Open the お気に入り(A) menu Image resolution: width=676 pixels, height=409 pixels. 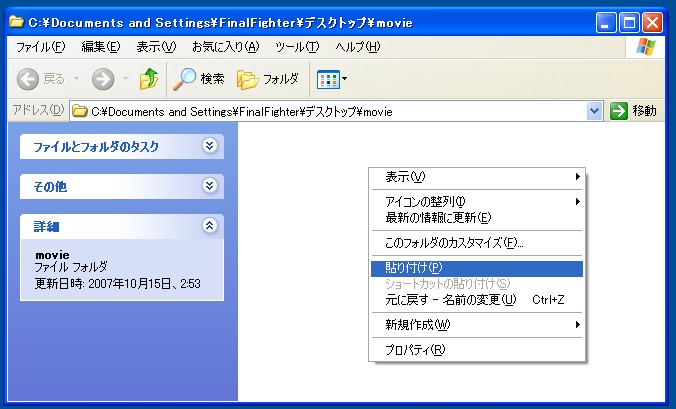tap(225, 47)
